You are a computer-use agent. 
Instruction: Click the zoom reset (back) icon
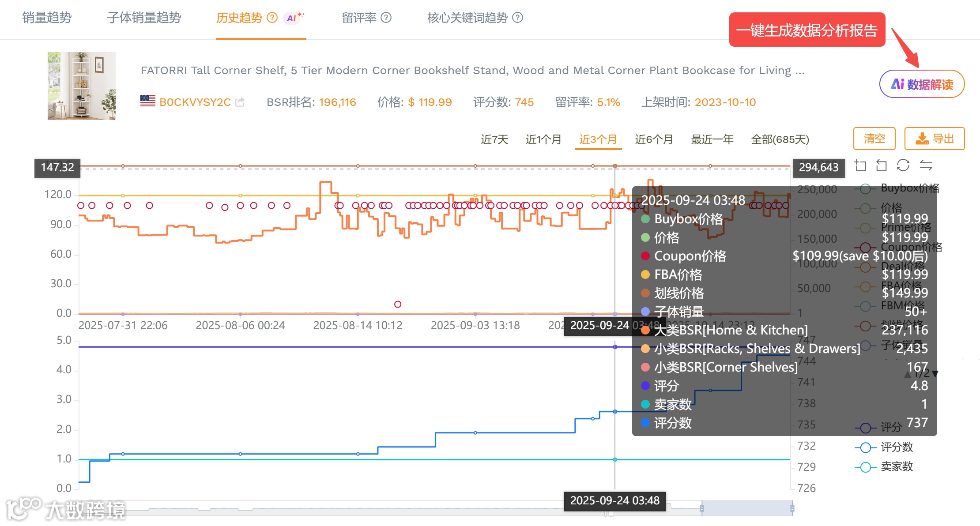(882, 166)
